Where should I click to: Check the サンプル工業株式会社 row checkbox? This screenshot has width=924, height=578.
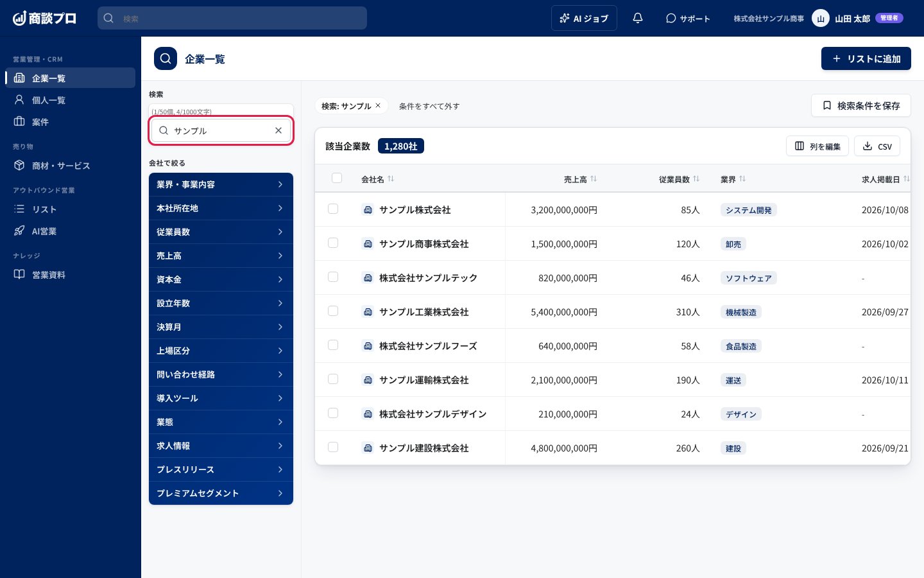[333, 311]
